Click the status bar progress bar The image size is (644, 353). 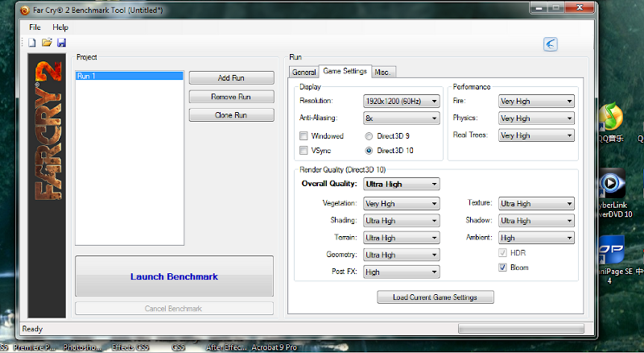point(521,328)
